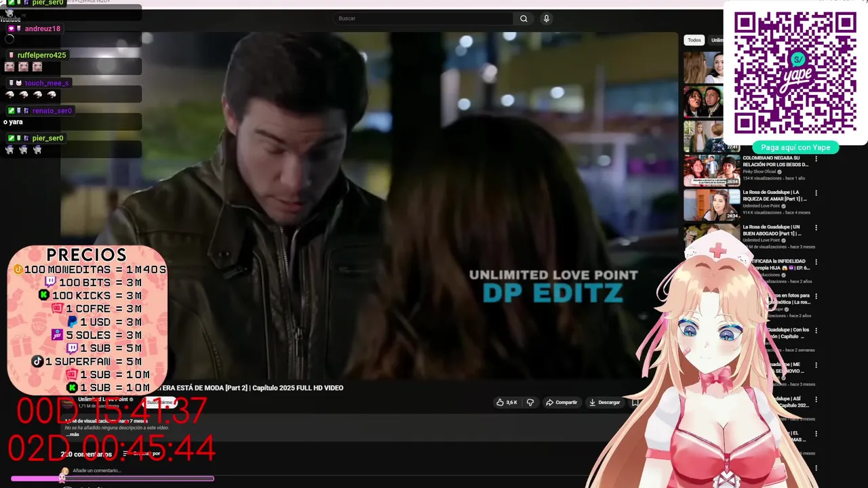868x488 pixels.
Task: Open options for LA RIQUEZA DE AMAR video
Action: pyautogui.click(x=816, y=193)
